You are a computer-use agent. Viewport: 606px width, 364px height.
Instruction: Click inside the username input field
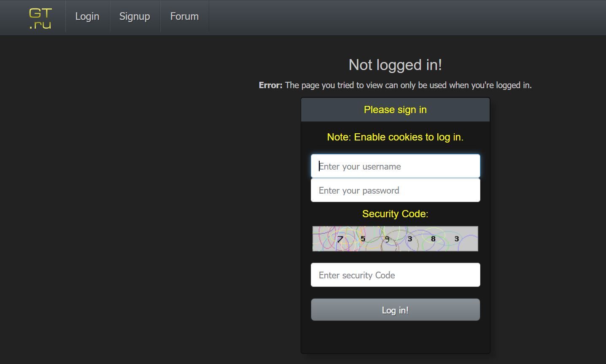(395, 166)
